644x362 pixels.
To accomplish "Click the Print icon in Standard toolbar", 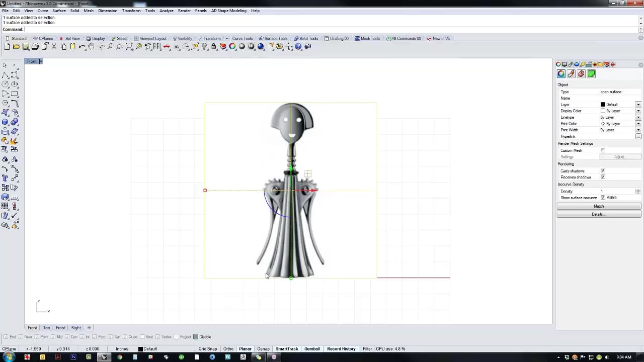I will pyautogui.click(x=35, y=46).
